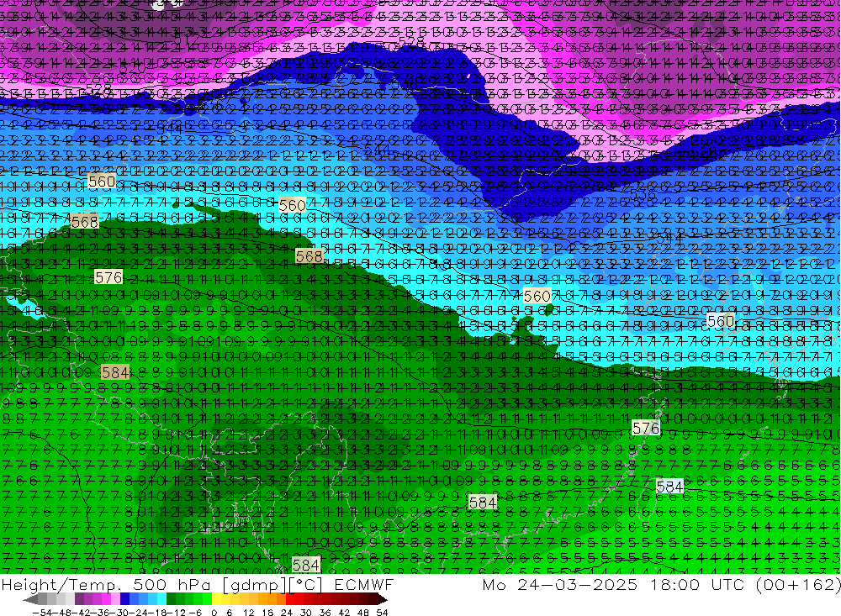
Task: Click the '[gdmp]' unit in the title
Action: pyautogui.click(x=256, y=585)
